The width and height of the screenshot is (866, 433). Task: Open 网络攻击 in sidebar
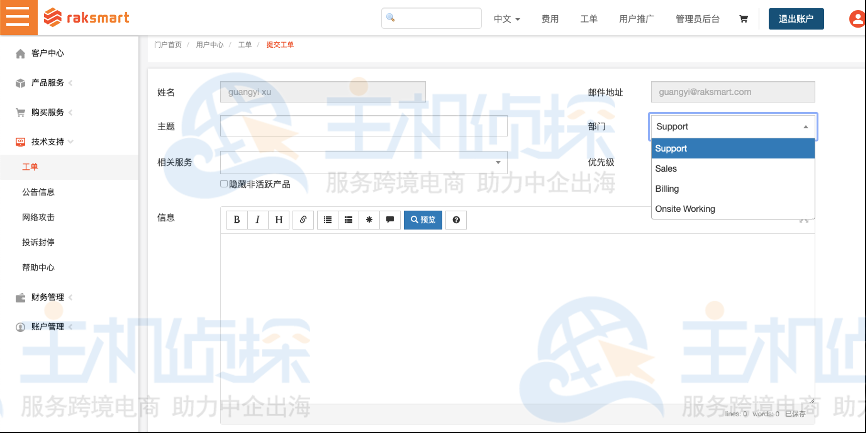click(38, 217)
